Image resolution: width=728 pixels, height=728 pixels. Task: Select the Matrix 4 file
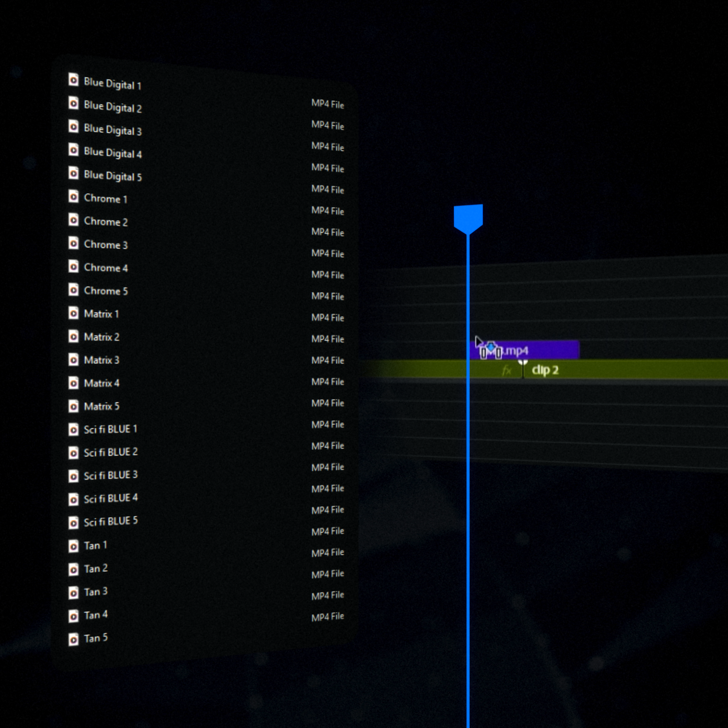coord(101,383)
